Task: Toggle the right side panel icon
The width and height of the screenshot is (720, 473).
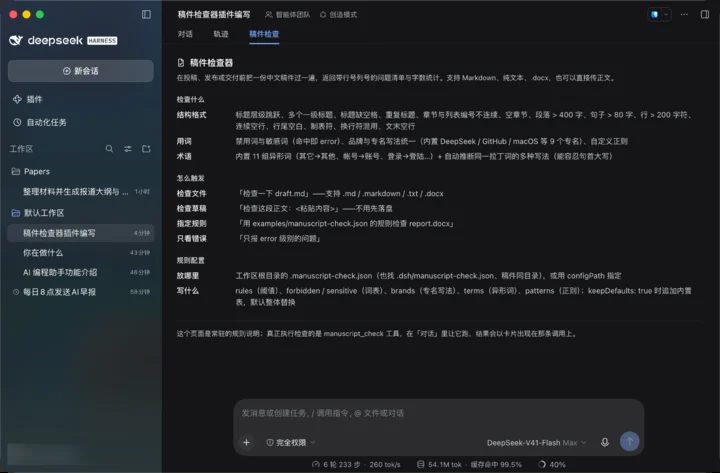Action: tap(705, 15)
